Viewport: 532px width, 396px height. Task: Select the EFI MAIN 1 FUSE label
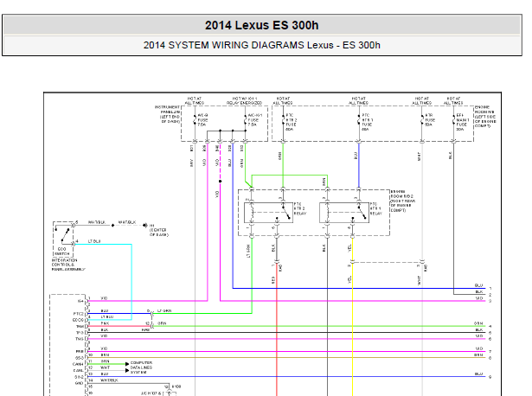click(463, 123)
